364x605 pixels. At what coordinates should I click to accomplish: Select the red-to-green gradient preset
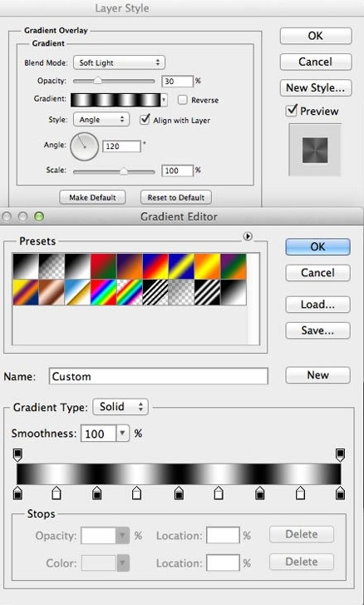click(104, 266)
